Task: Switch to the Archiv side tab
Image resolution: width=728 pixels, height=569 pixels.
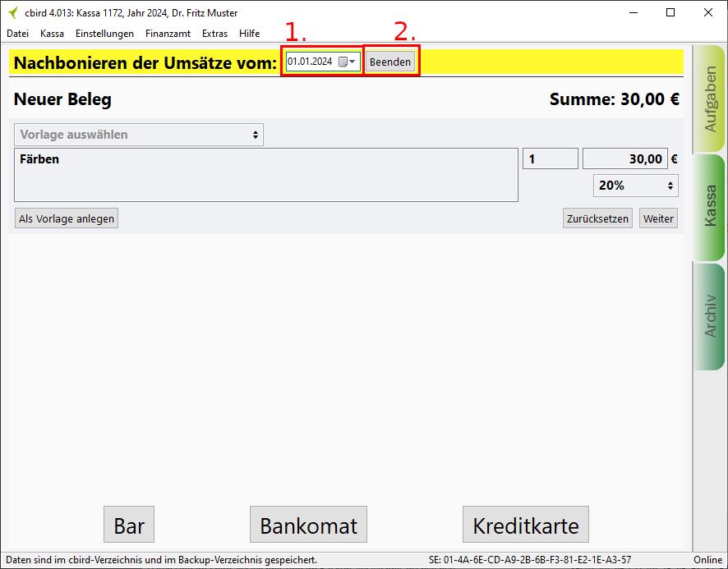Action: click(710, 316)
